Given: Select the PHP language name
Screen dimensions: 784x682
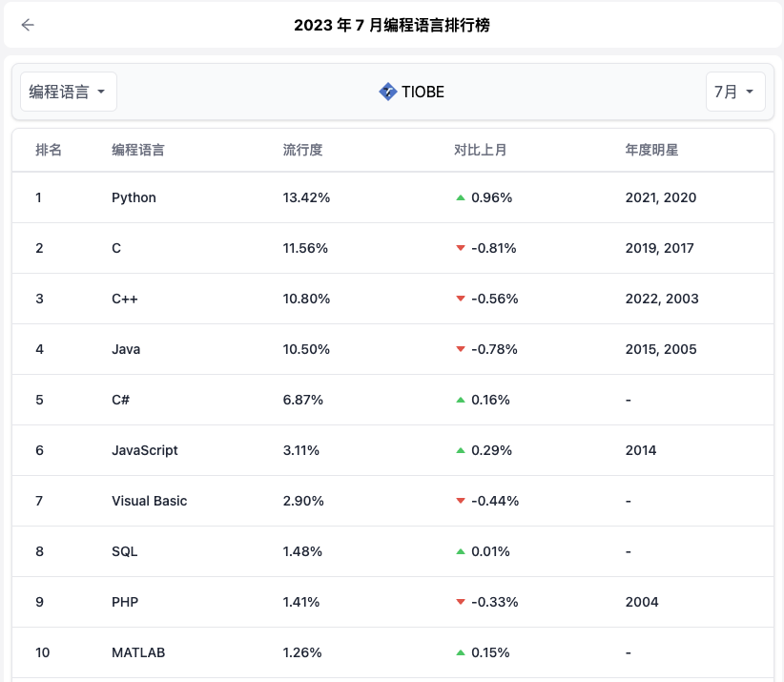Looking at the screenshot, I should [x=125, y=602].
